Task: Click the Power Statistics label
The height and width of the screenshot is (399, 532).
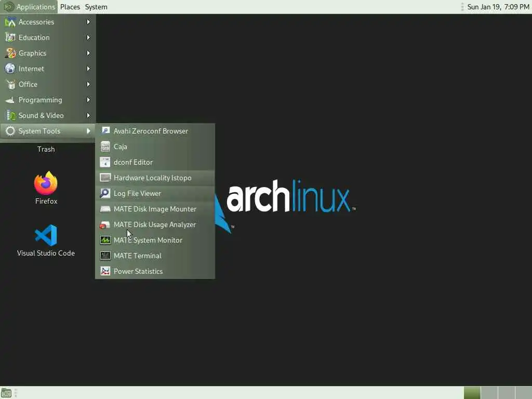Action: pos(138,271)
